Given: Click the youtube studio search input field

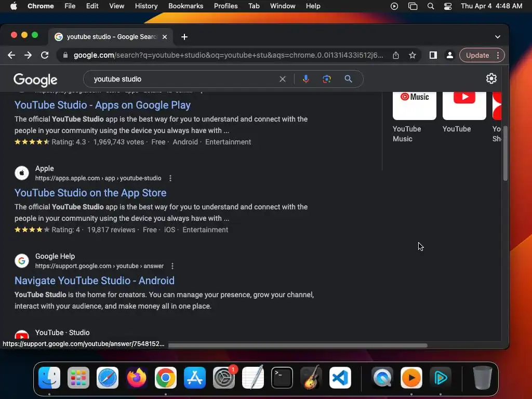Looking at the screenshot, I should pos(183,79).
